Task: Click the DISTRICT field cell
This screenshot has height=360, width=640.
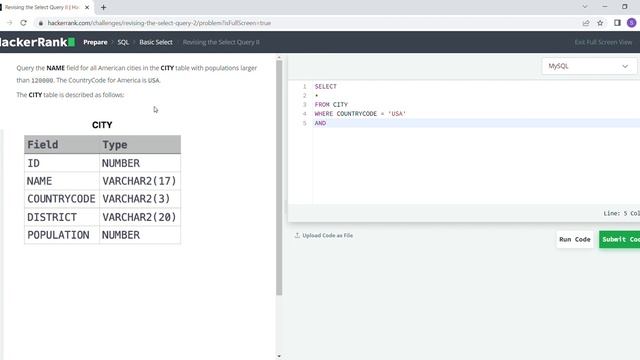Action: click(x=62, y=217)
